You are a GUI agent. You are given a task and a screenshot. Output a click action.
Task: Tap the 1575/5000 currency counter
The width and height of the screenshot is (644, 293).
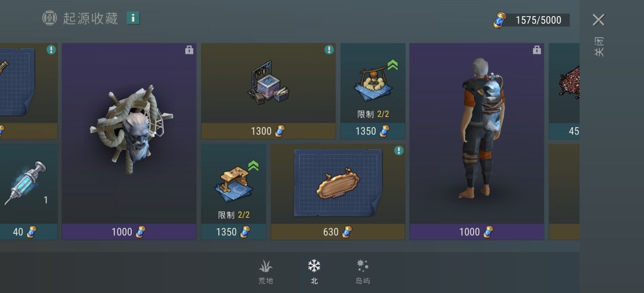coord(538,20)
